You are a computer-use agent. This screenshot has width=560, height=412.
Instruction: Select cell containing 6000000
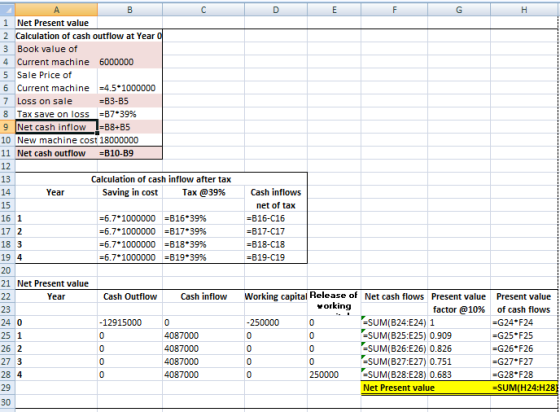[130, 62]
